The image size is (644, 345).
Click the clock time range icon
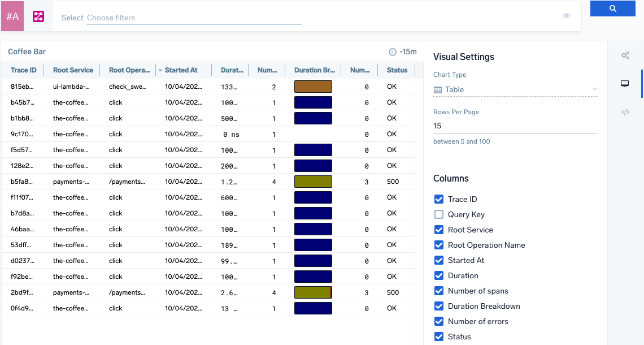click(393, 52)
